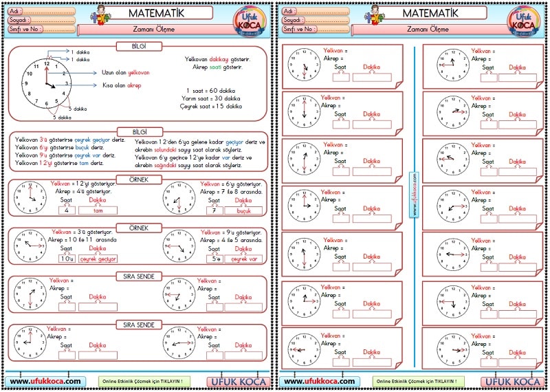Click the Dakika box containing 'çeyrek var'
Image resolution: width=550 pixels, height=392 pixels.
pyautogui.click(x=243, y=259)
